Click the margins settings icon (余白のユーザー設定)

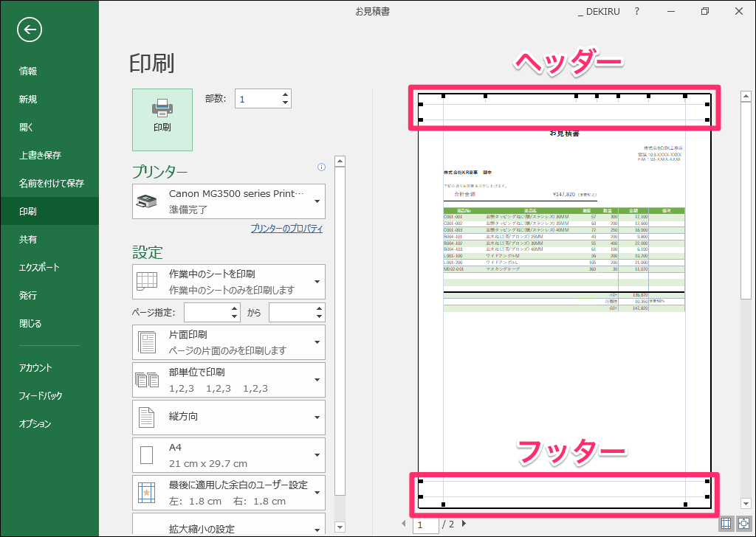point(147,492)
